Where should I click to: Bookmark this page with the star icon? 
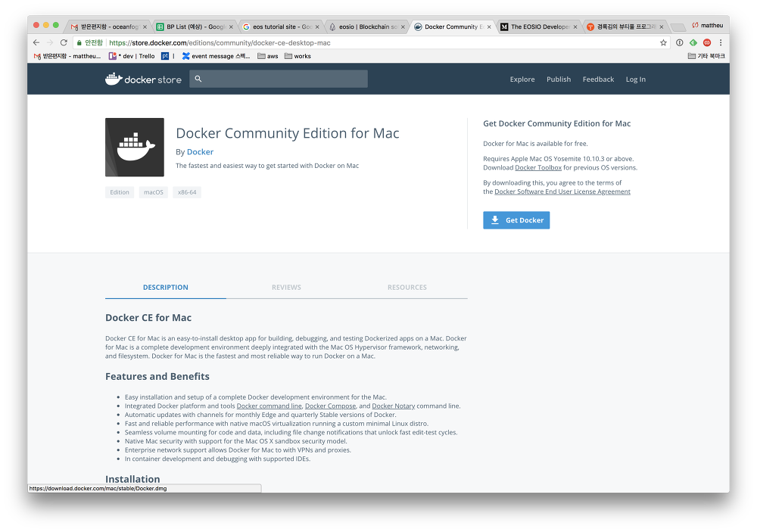[x=663, y=42]
